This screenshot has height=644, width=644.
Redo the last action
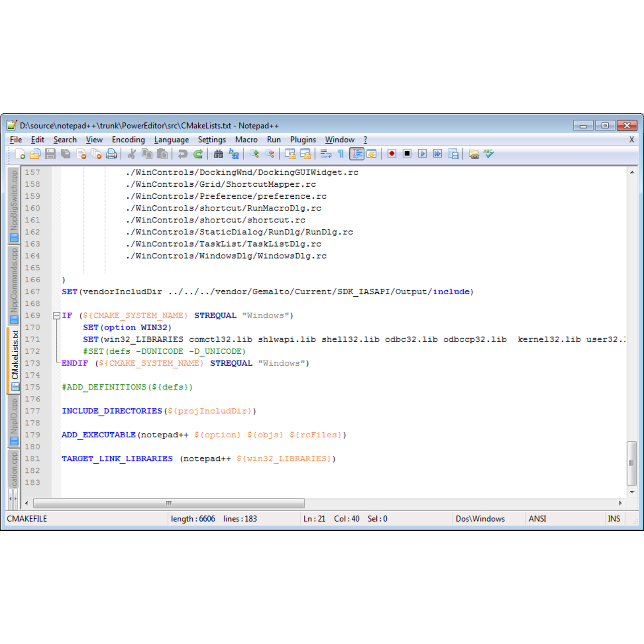coord(198,154)
